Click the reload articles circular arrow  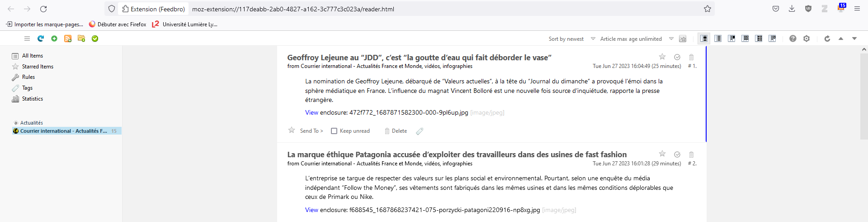point(827,39)
